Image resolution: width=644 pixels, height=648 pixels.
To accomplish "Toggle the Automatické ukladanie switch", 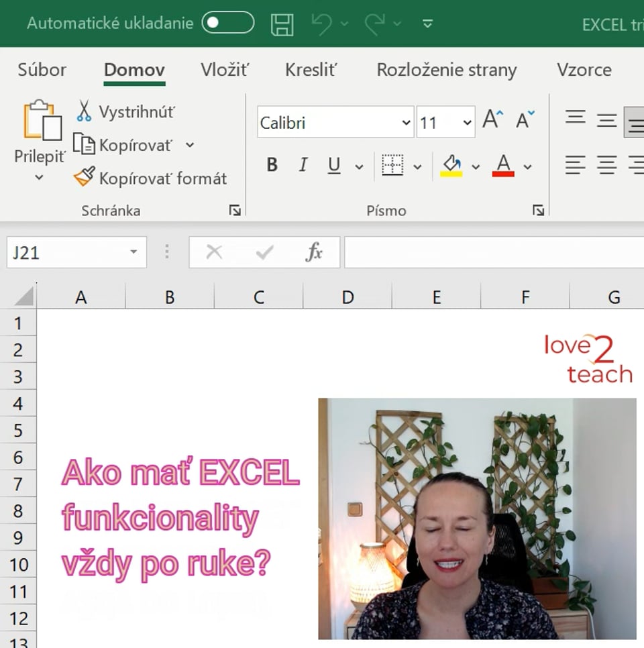I will tap(228, 22).
